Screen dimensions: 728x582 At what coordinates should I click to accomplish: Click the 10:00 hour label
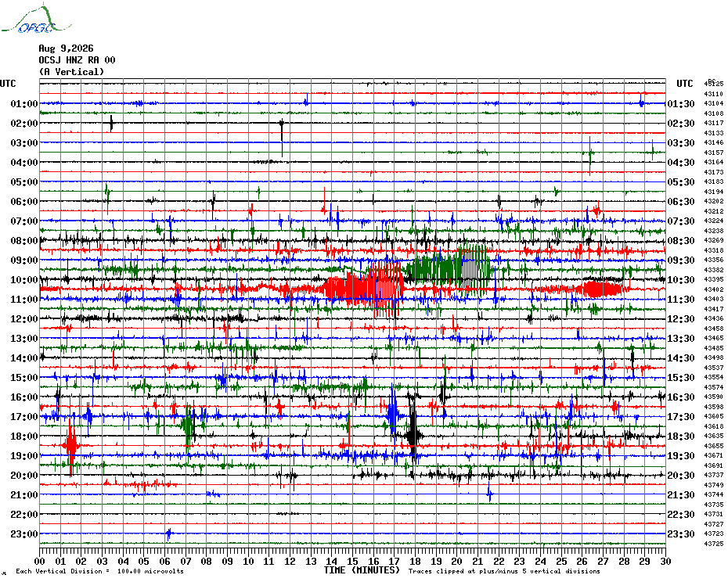tap(24, 279)
